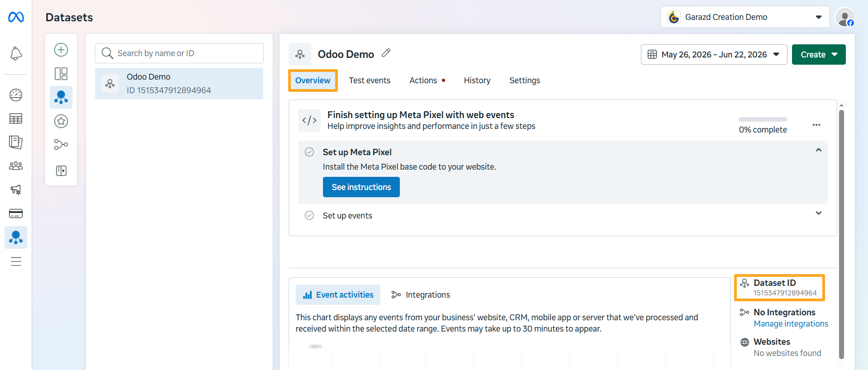Image resolution: width=868 pixels, height=370 pixels.
Task: Click the 'No websites found' text
Action: pos(787,353)
